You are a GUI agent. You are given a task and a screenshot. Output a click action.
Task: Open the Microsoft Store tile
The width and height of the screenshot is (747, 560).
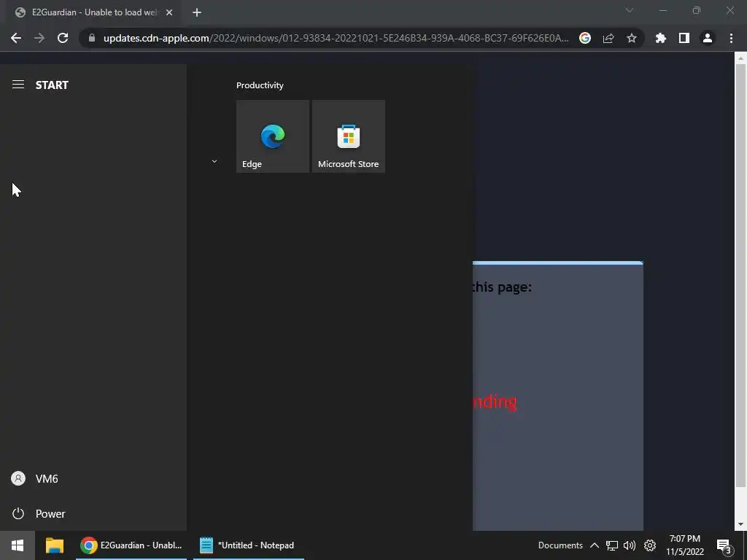click(x=348, y=136)
